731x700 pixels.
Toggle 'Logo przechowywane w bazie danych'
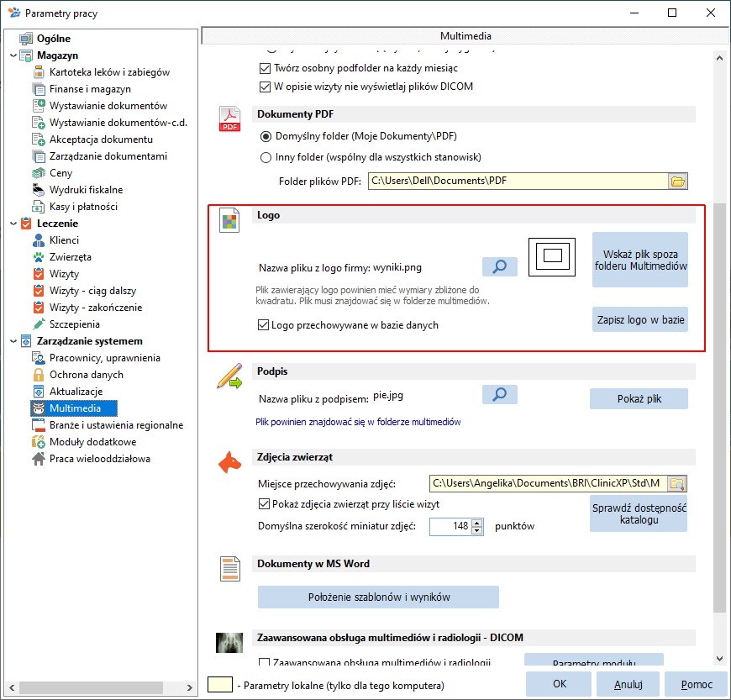(263, 324)
